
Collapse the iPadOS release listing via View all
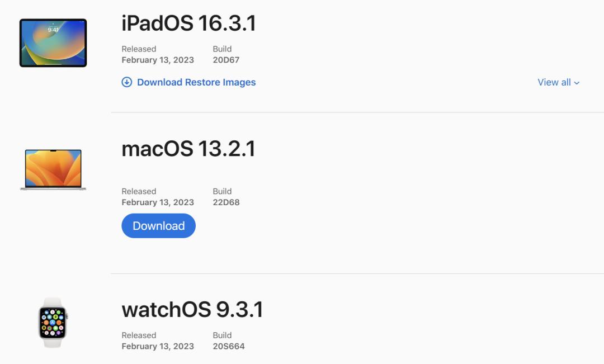click(554, 82)
